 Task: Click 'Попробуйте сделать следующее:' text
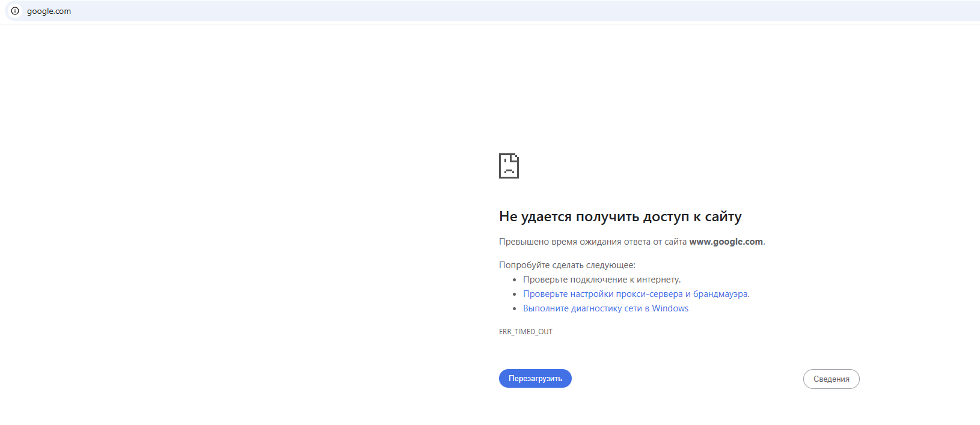(x=567, y=265)
